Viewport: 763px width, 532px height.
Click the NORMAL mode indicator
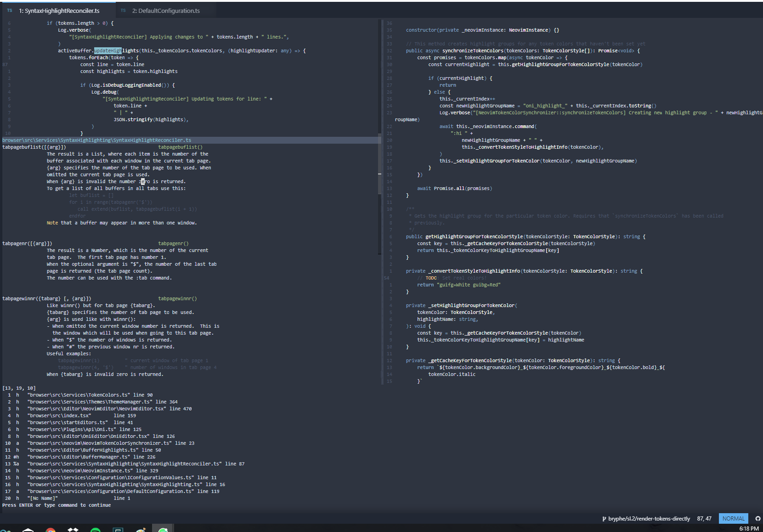click(733, 519)
